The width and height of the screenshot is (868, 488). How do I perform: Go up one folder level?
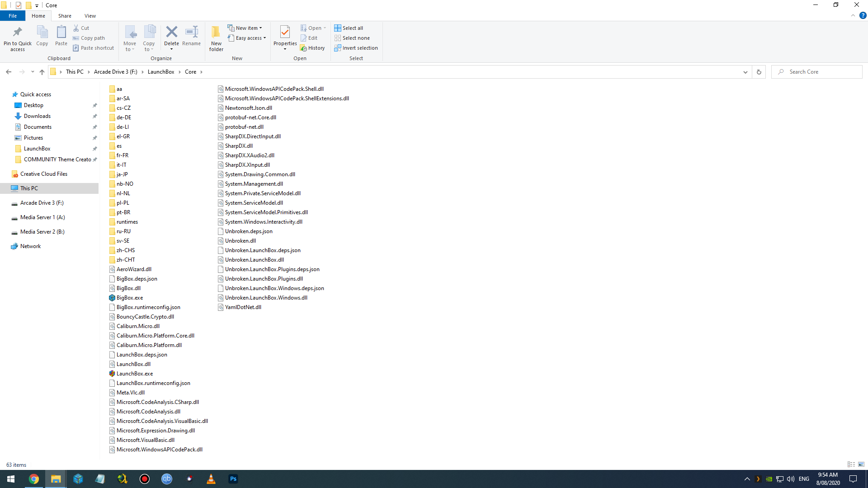pyautogui.click(x=42, y=72)
